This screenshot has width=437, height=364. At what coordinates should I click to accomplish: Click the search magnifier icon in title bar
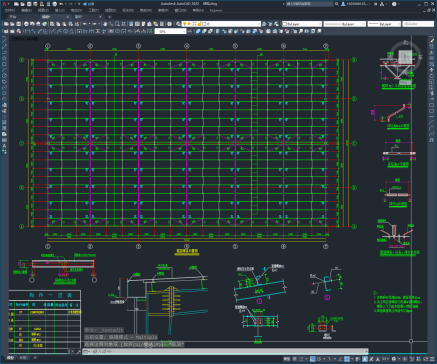point(337,4)
